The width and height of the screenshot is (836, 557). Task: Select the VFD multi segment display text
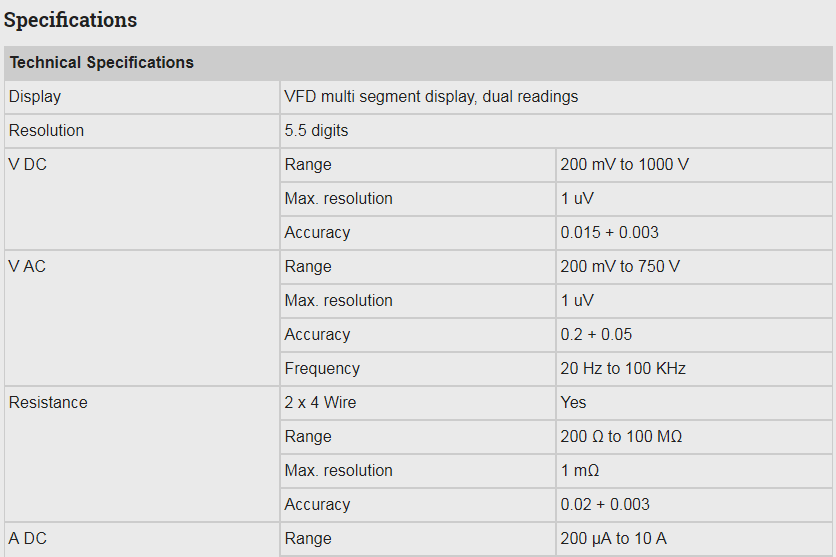click(431, 97)
